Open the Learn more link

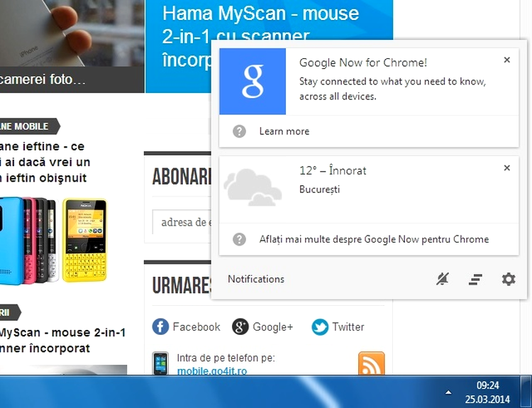click(x=284, y=131)
